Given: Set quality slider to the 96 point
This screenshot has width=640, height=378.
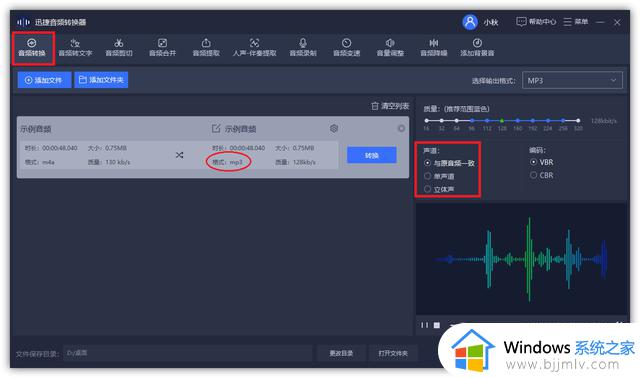Looking at the screenshot, I should click(x=472, y=120).
